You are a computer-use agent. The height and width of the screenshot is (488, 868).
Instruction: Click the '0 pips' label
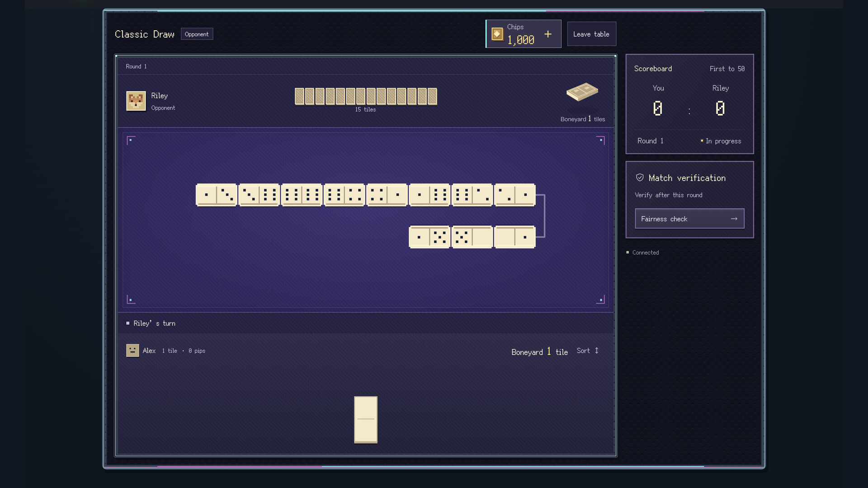(197, 351)
